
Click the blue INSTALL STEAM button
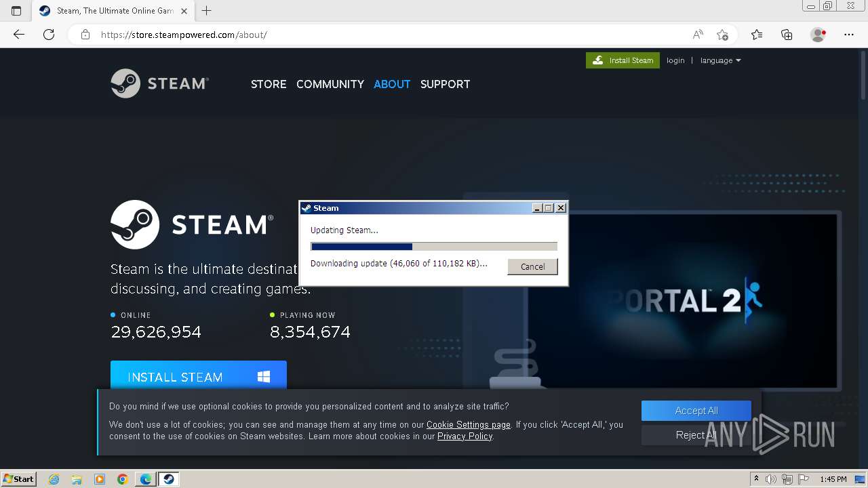pos(199,375)
